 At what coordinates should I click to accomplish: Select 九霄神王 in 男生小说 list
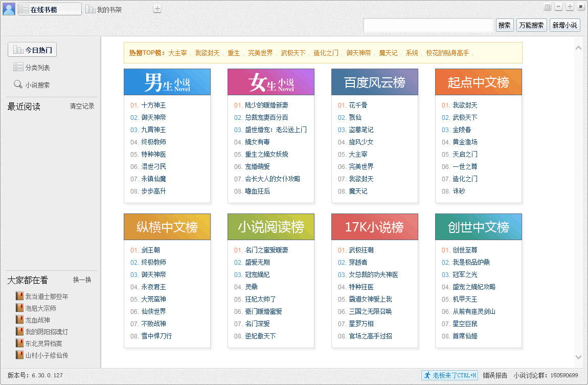pyautogui.click(x=153, y=130)
